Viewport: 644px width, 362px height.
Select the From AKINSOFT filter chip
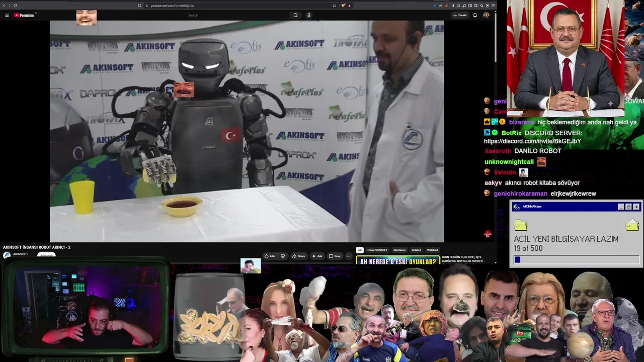[377, 250]
